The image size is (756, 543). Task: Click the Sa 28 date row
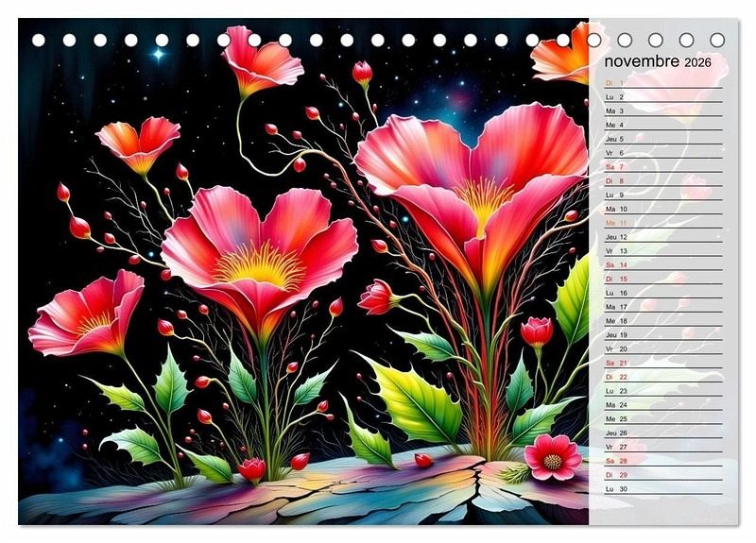coord(615,461)
